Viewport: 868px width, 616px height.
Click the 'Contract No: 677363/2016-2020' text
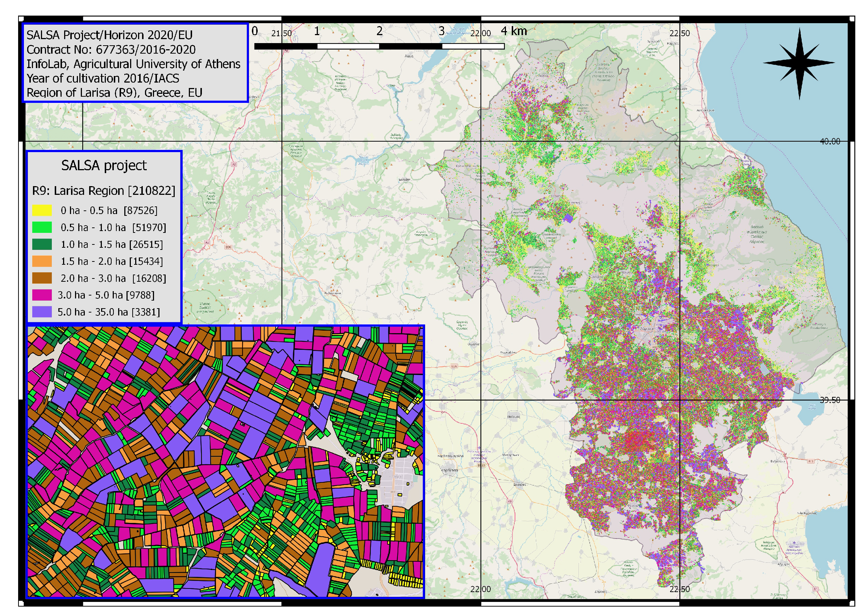(111, 50)
